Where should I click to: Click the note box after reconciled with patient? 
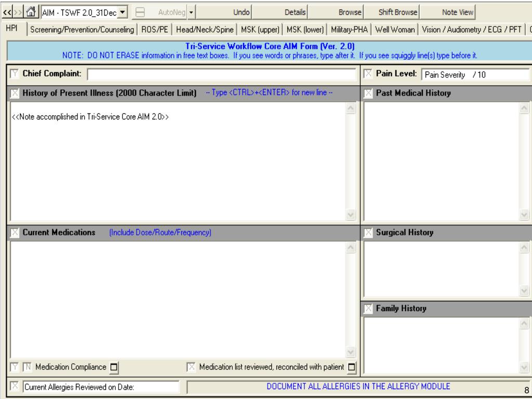coord(352,368)
